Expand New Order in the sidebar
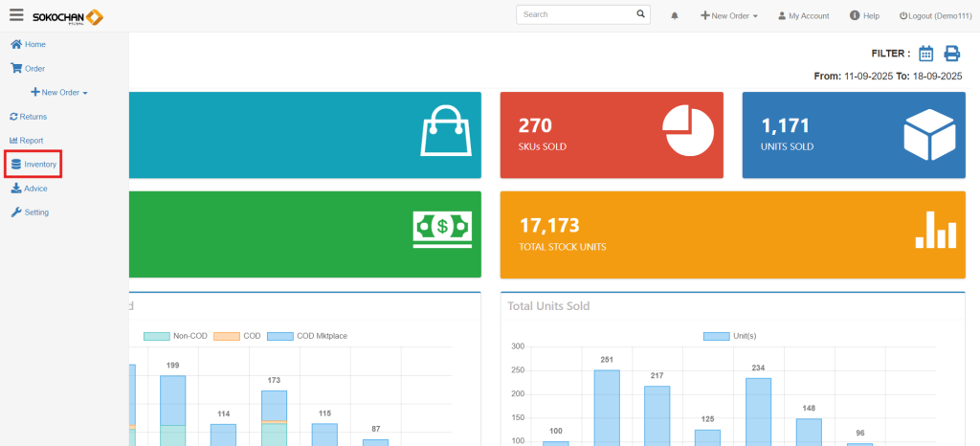 click(59, 93)
